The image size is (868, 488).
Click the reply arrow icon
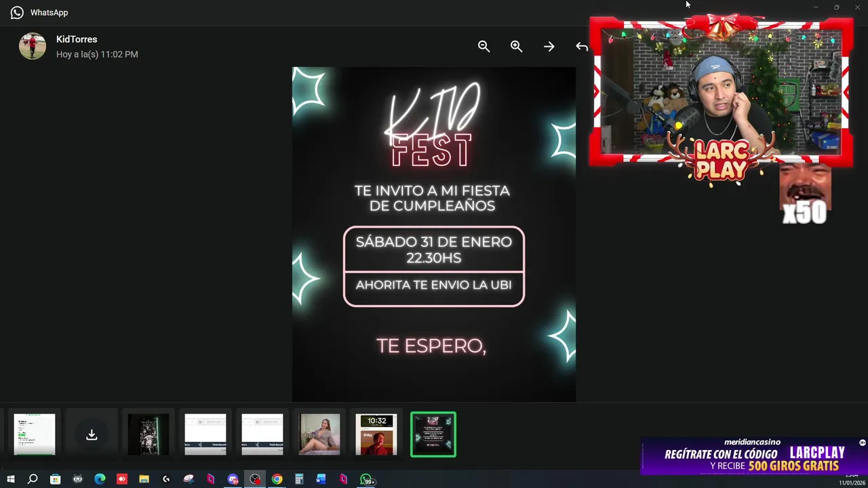[581, 46]
